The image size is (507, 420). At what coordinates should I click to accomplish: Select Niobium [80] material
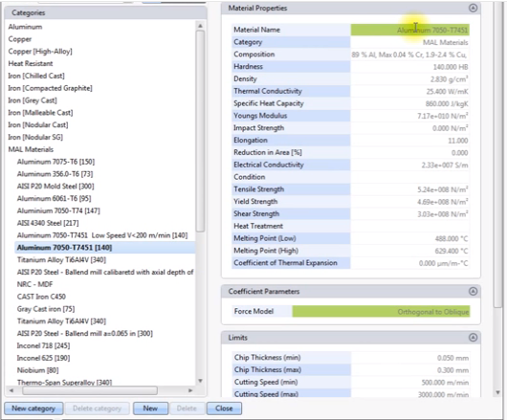click(38, 370)
